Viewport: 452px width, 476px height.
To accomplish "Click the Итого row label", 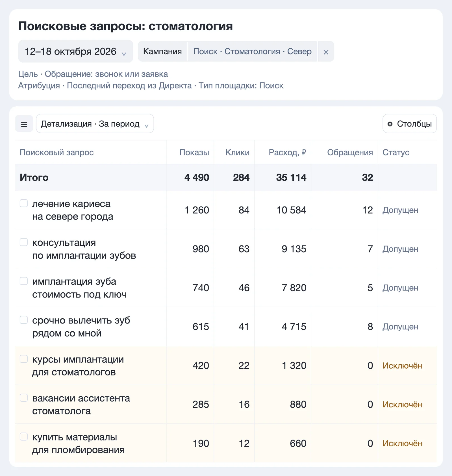I will click(34, 177).
